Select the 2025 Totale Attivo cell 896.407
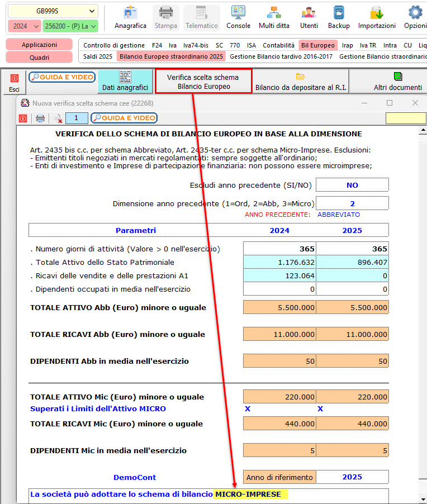The height and width of the screenshot is (504, 427). tap(353, 262)
